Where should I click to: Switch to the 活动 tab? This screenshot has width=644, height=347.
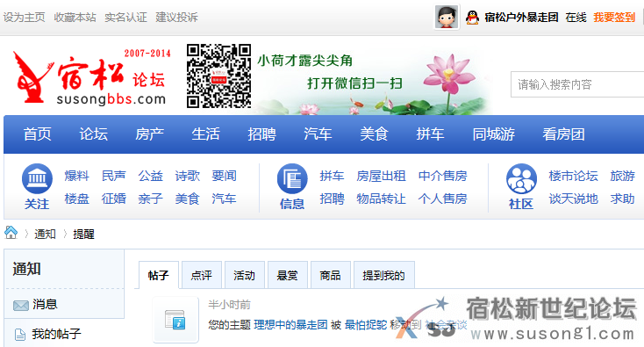pyautogui.click(x=245, y=275)
